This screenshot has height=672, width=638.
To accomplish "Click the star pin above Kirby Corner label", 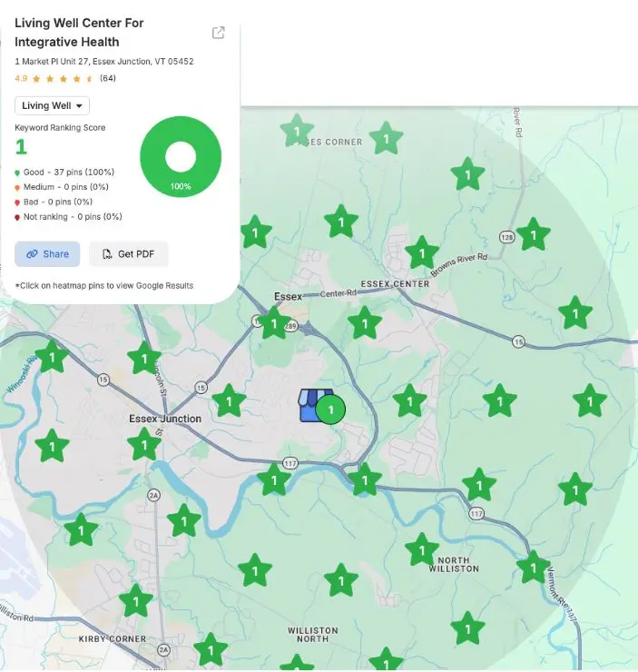I will (x=136, y=601).
